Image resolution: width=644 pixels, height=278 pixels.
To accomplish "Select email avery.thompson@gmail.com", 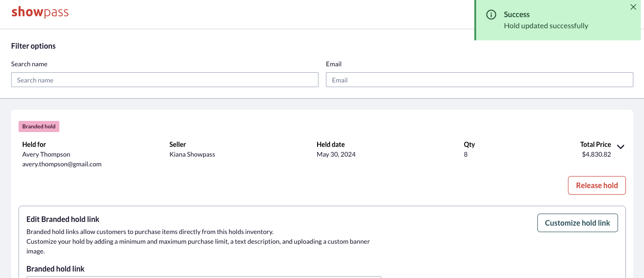I will (62, 164).
